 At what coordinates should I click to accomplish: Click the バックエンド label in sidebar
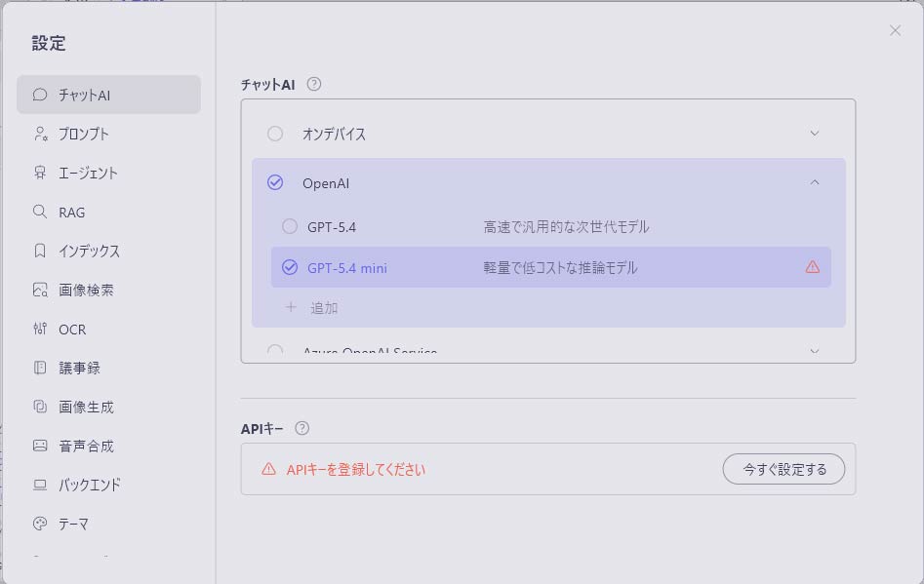[90, 486]
